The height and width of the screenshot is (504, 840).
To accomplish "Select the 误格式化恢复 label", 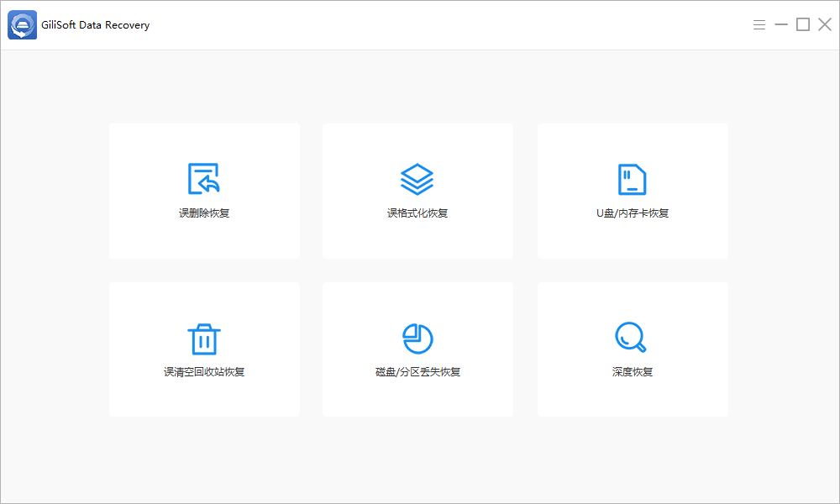I will pos(417,213).
